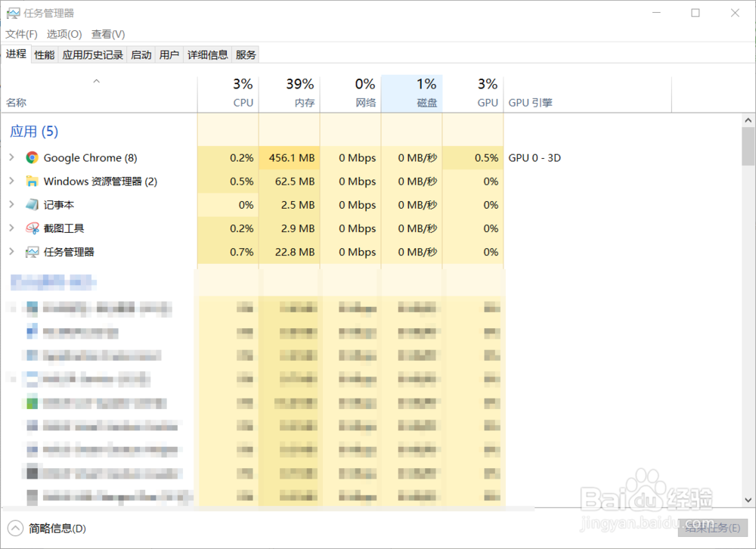Sort by the GPU 3% column header
This screenshot has height=549, width=756.
pyautogui.click(x=473, y=93)
